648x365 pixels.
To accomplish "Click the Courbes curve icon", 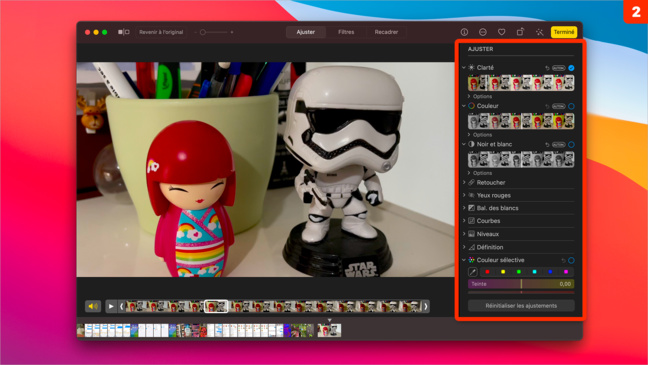I will click(x=472, y=221).
